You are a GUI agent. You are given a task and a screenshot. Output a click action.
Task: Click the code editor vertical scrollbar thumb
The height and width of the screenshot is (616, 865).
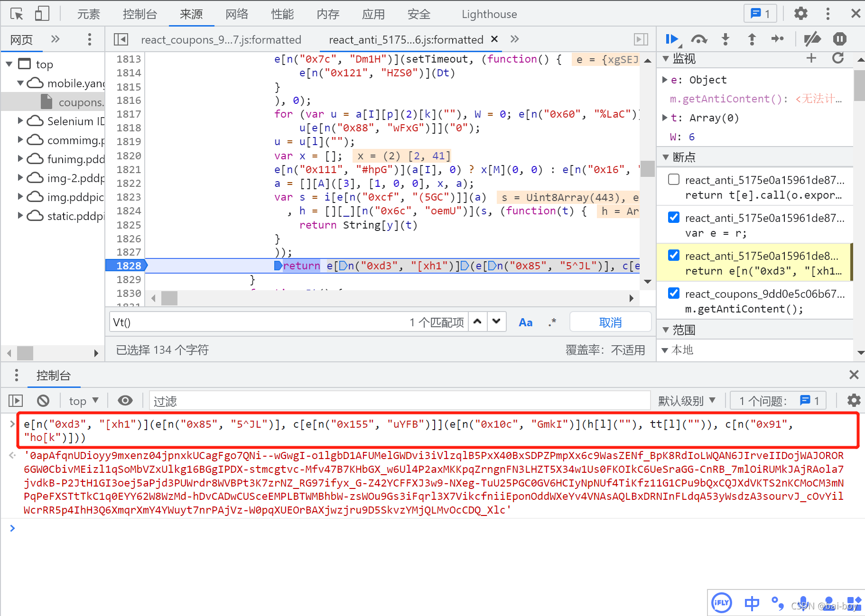[648, 169]
